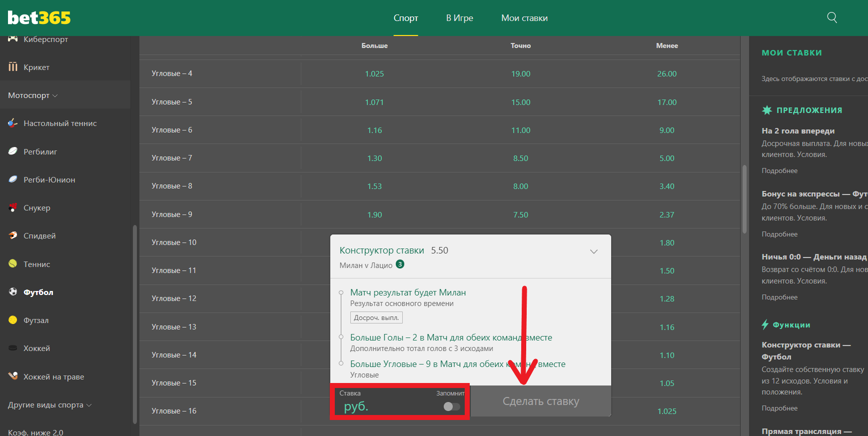This screenshot has width=868, height=436.
Task: Open Подробнее under Ничья 0:0 offer
Action: [780, 297]
